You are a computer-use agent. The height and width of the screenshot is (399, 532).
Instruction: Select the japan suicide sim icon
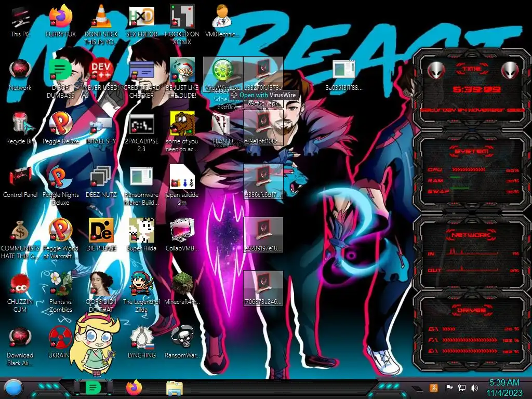pos(182,186)
